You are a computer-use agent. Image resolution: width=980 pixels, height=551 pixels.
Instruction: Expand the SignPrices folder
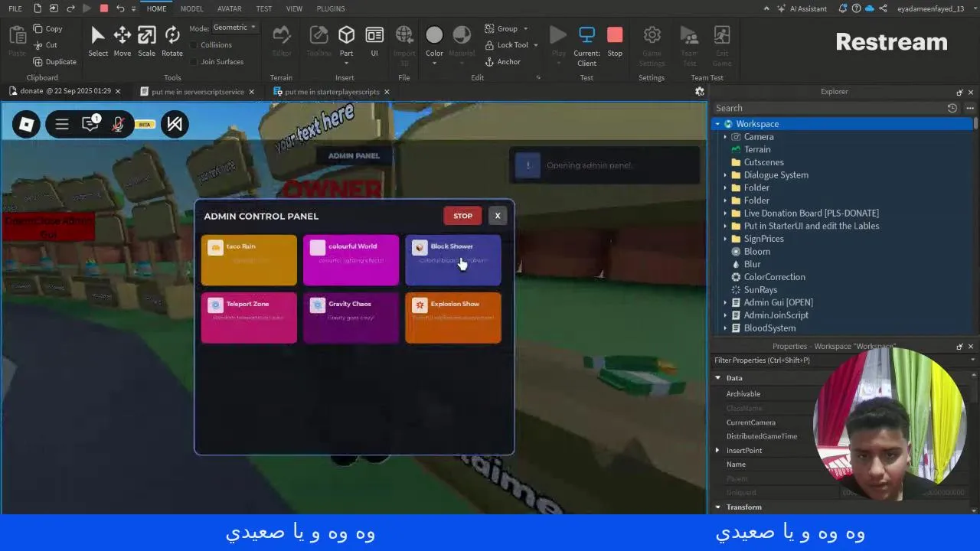(x=725, y=239)
